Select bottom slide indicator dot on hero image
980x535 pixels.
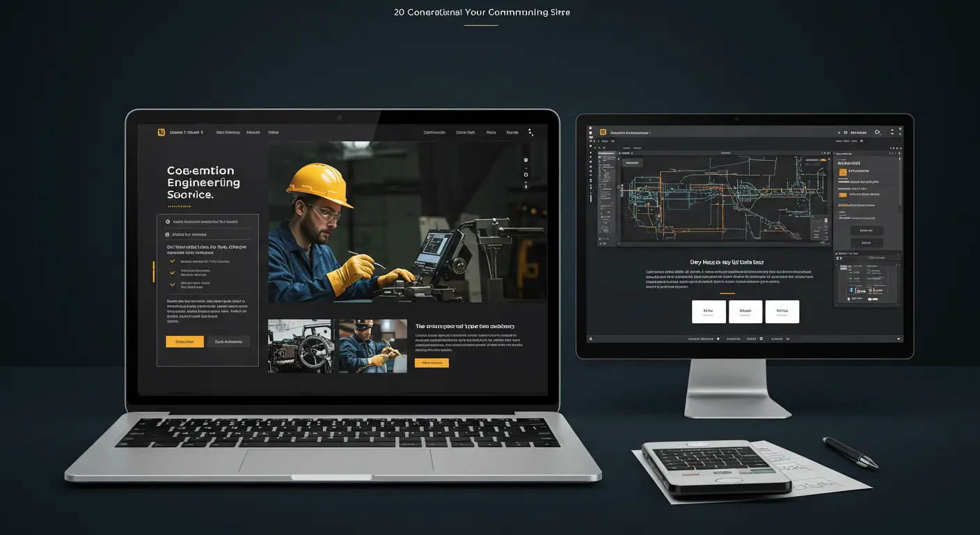tap(525, 187)
